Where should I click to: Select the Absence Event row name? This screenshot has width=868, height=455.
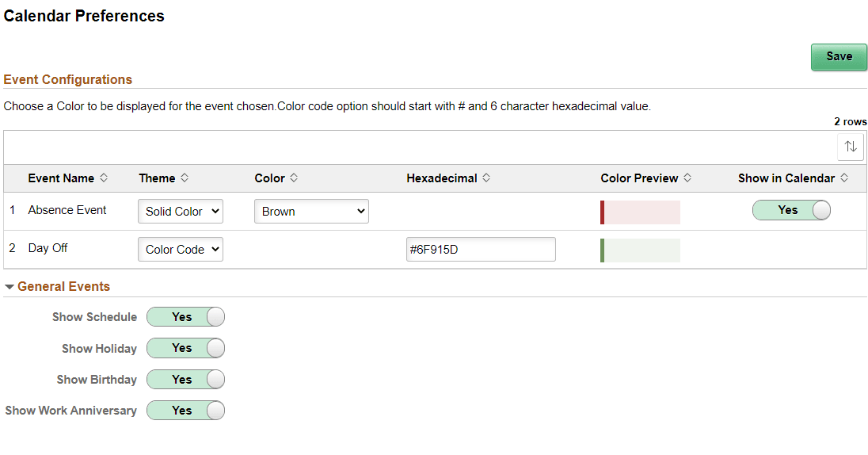coord(67,210)
